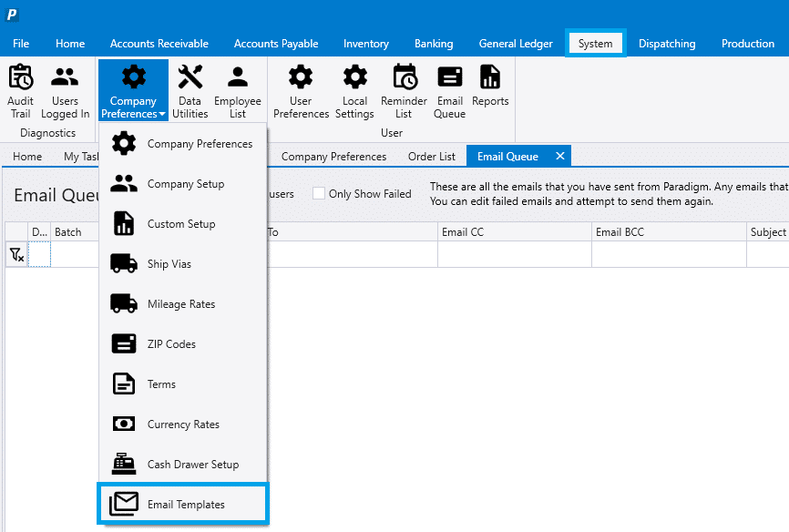
Task: Select Currency Rates menu entry
Action: coord(183,425)
